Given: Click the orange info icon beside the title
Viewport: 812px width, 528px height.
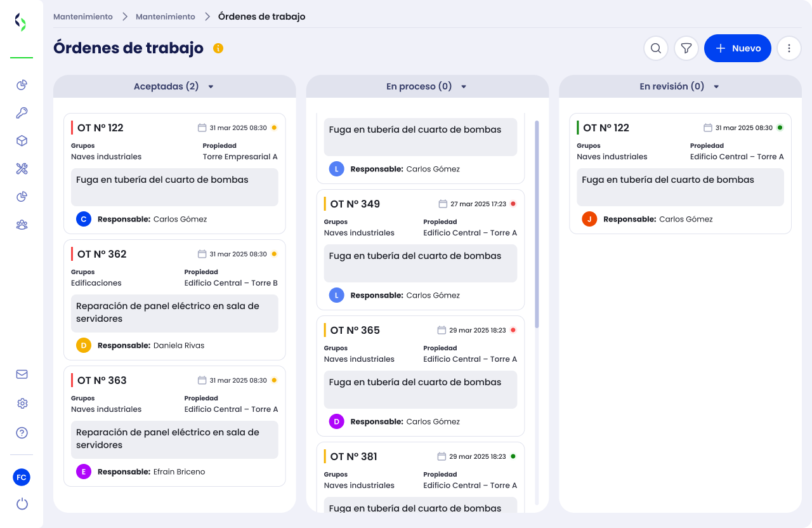Looking at the screenshot, I should 218,48.
